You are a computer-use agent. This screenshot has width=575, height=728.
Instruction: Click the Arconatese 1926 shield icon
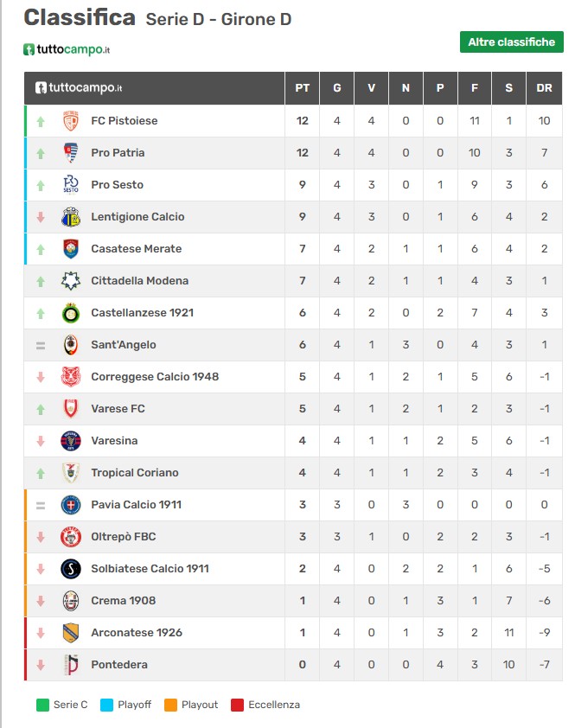point(71,633)
